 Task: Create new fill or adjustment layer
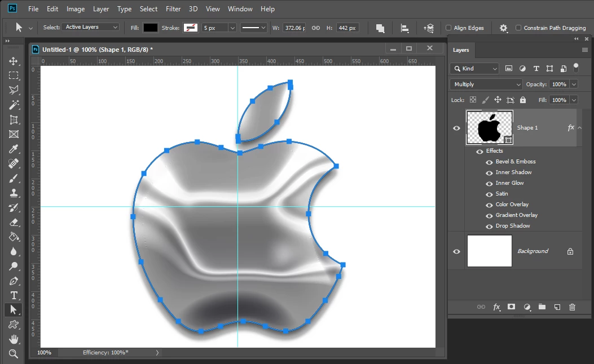(x=527, y=307)
